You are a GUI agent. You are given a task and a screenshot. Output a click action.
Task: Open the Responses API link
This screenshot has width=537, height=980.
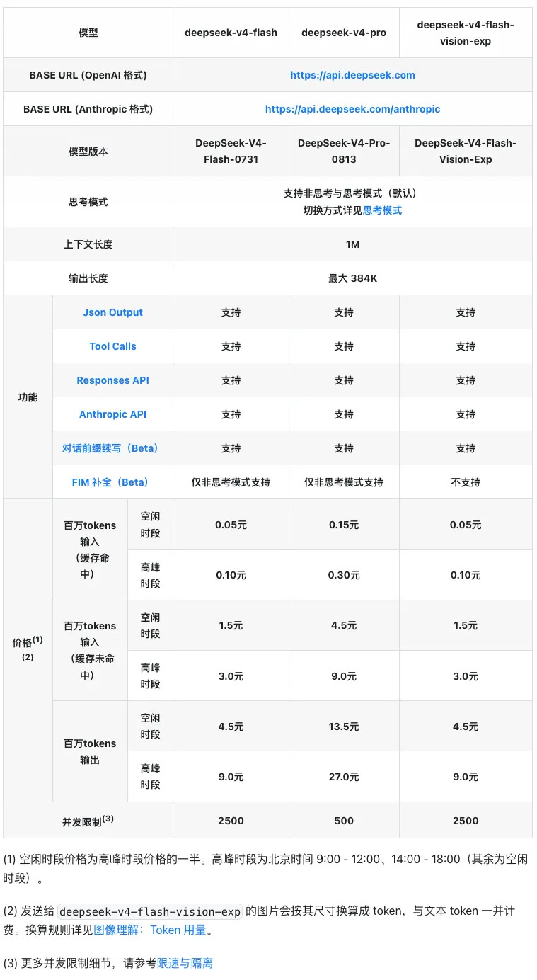coord(112,380)
